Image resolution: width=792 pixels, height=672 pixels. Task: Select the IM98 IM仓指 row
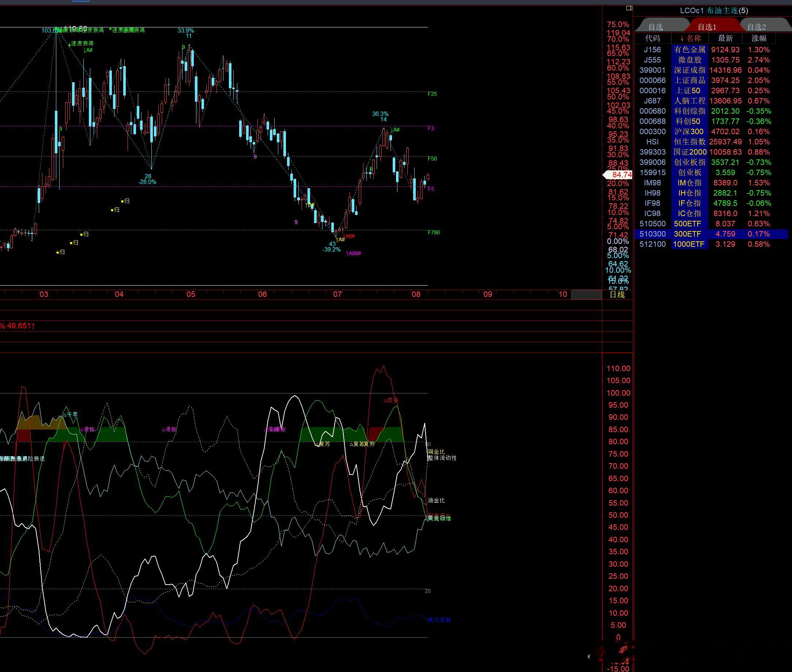tap(711, 183)
